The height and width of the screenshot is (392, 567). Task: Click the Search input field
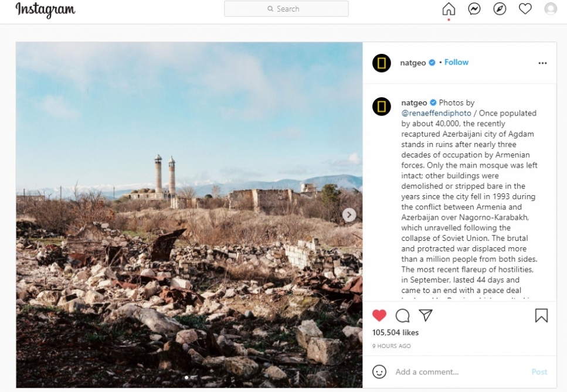click(286, 9)
